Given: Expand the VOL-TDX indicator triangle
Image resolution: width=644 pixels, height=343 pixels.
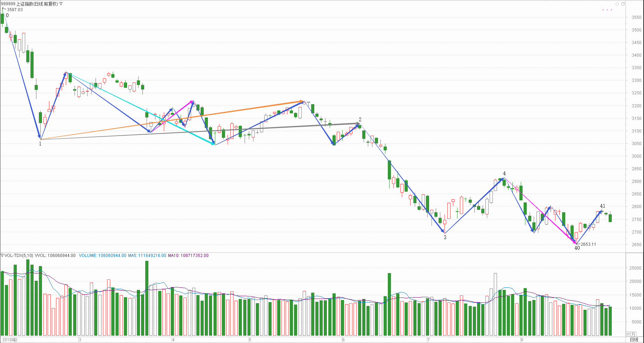Looking at the screenshot, I should coord(2,256).
